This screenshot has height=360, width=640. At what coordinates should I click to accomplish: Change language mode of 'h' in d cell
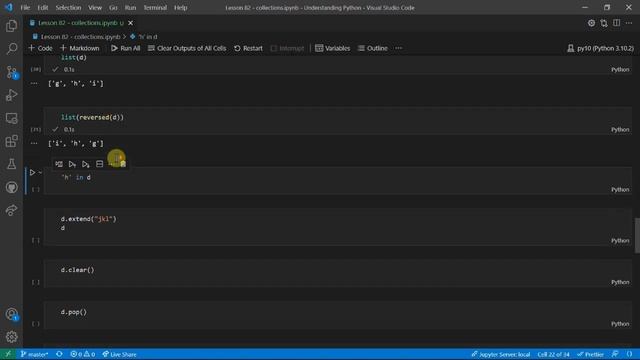click(x=620, y=189)
